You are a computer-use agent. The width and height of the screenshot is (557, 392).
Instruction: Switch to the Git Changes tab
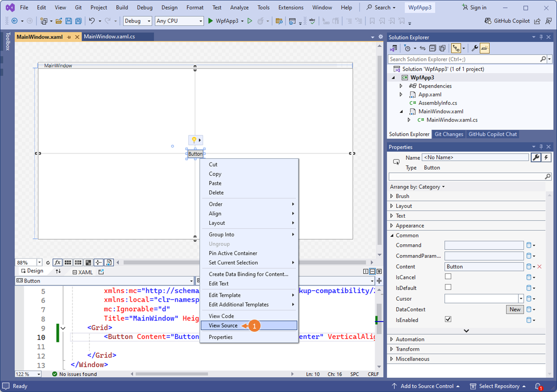coord(449,134)
